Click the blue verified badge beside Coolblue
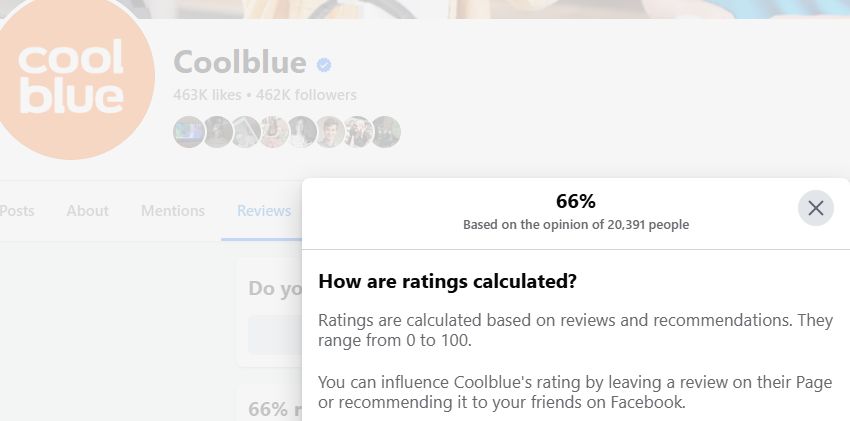Image resolution: width=850 pixels, height=421 pixels. (x=324, y=65)
